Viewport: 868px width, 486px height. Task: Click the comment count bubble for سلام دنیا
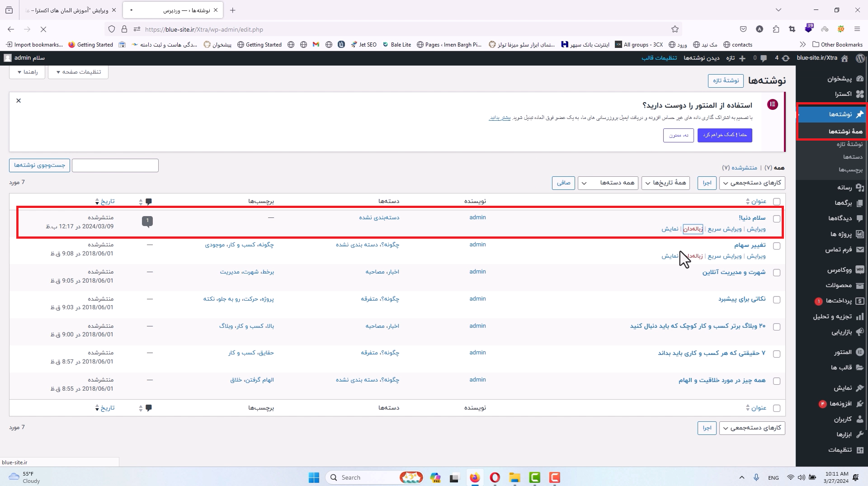pos(147,221)
